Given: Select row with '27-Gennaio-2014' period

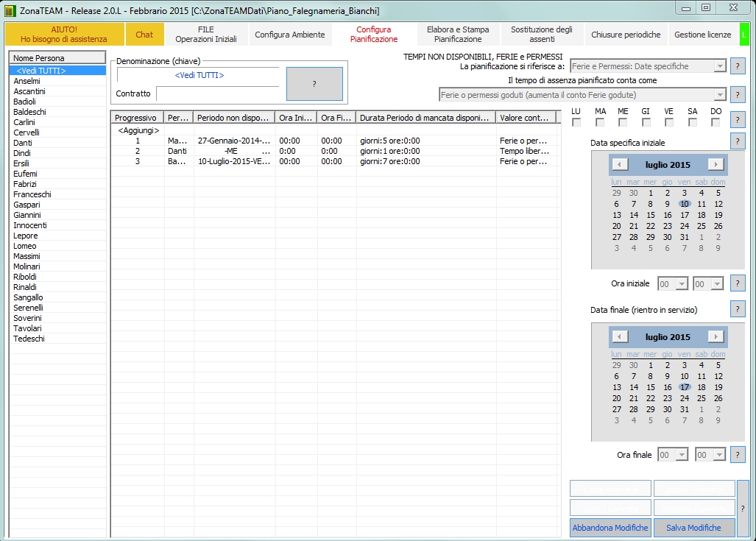Looking at the screenshot, I should 336,141.
